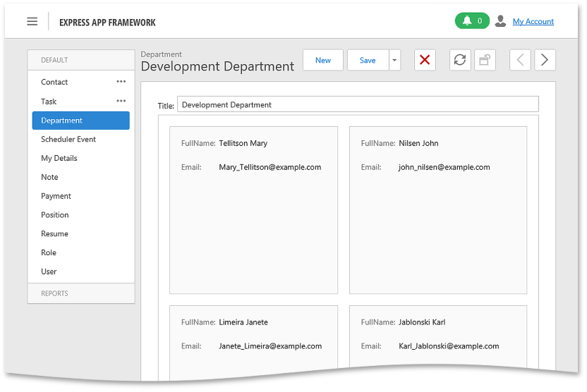Open the hamburger navigation menu

(x=32, y=21)
